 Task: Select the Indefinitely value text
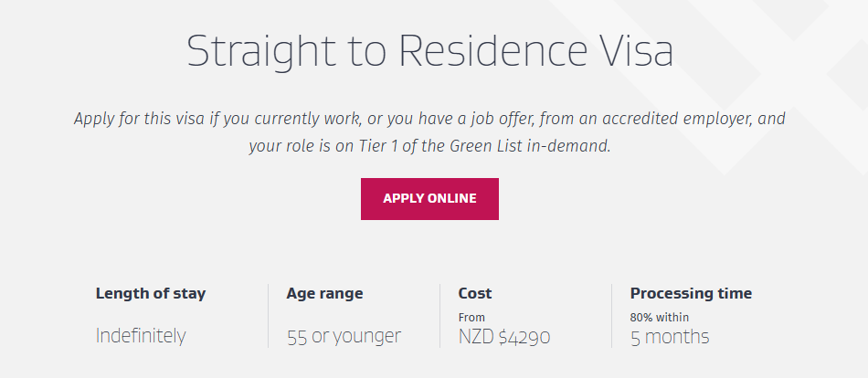point(141,335)
